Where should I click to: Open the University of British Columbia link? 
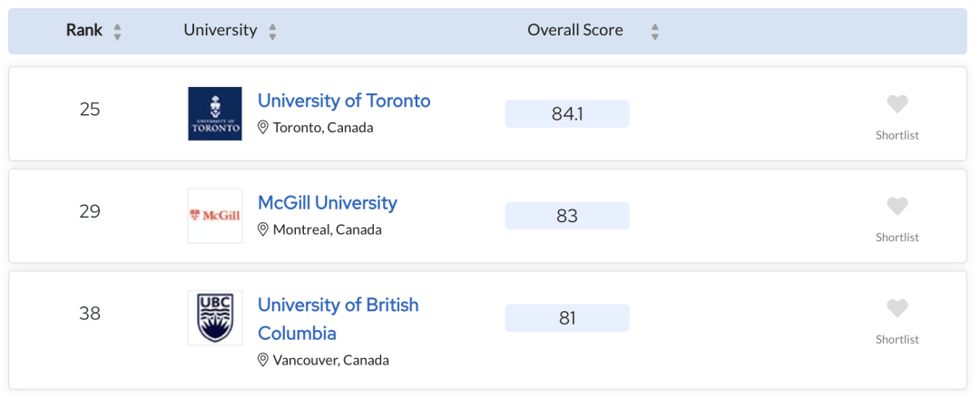[x=338, y=318]
